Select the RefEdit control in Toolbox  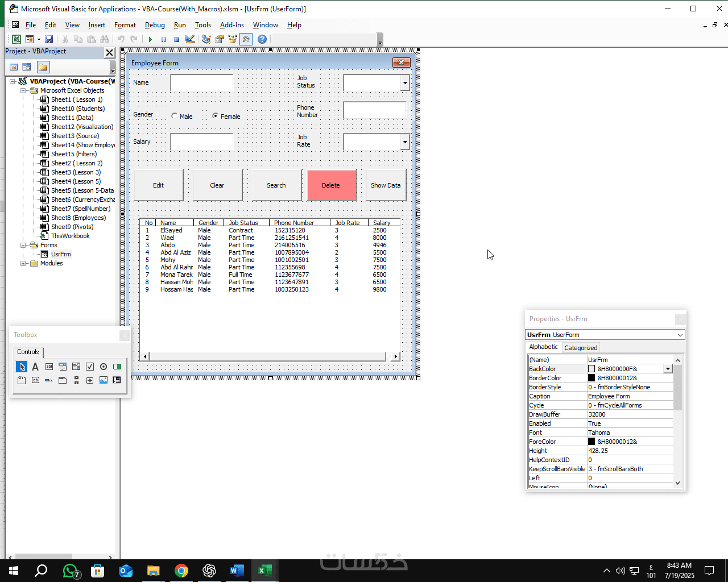click(x=117, y=380)
